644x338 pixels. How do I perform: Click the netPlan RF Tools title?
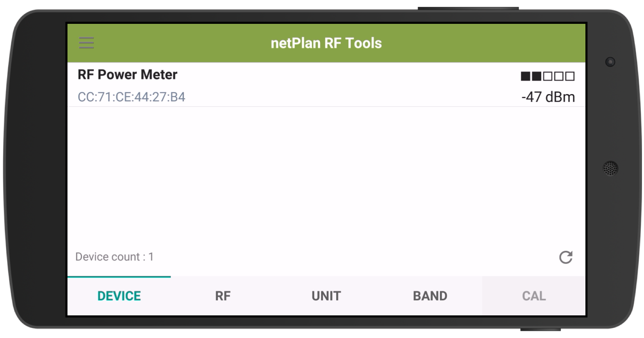coord(326,43)
